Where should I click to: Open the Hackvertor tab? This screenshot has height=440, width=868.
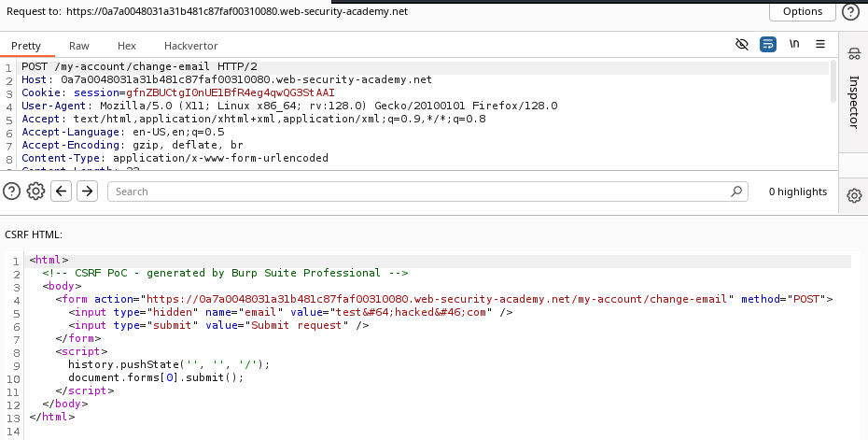tap(191, 46)
